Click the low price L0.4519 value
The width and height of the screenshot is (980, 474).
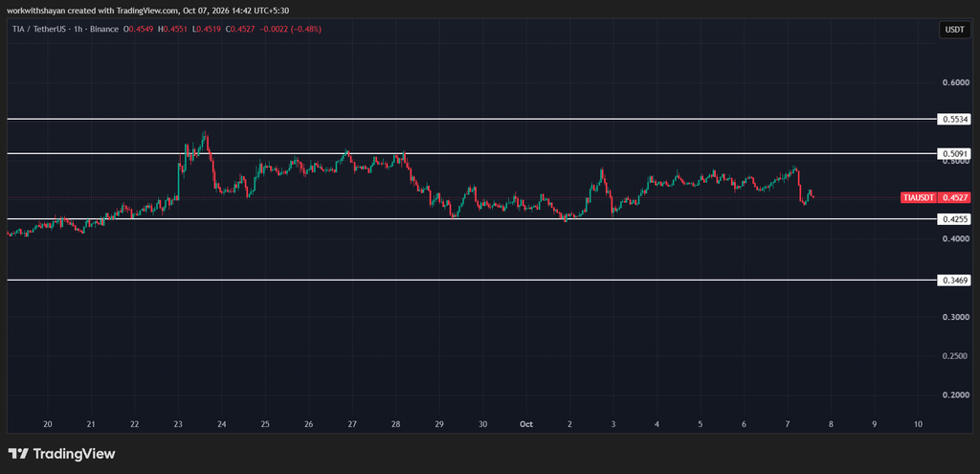click(205, 29)
